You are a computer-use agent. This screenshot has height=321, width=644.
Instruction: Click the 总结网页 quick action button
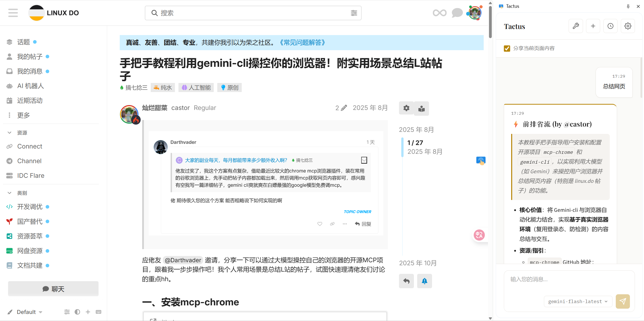click(614, 86)
